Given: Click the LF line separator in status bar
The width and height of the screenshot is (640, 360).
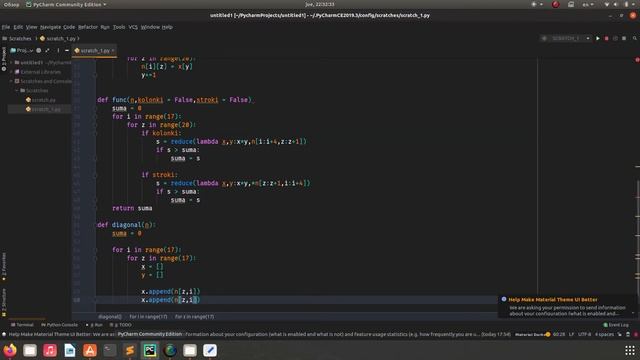Looking at the screenshot, I should 571,334.
